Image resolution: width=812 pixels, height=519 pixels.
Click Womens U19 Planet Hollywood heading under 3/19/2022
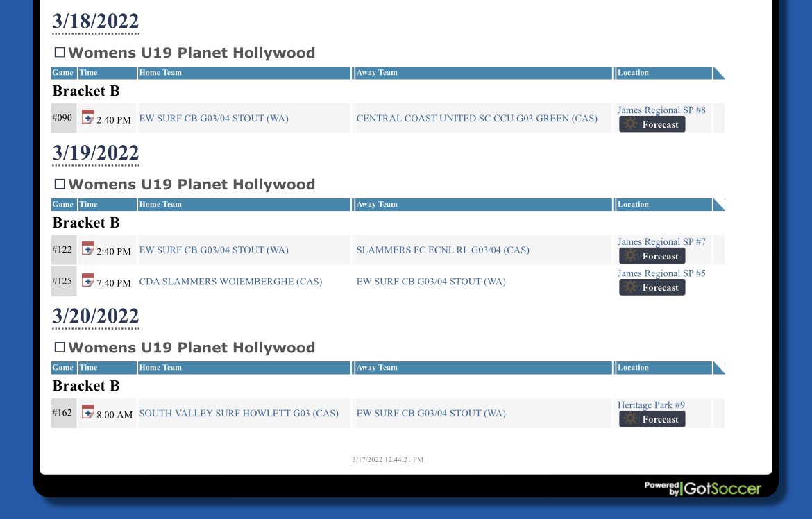(x=192, y=185)
